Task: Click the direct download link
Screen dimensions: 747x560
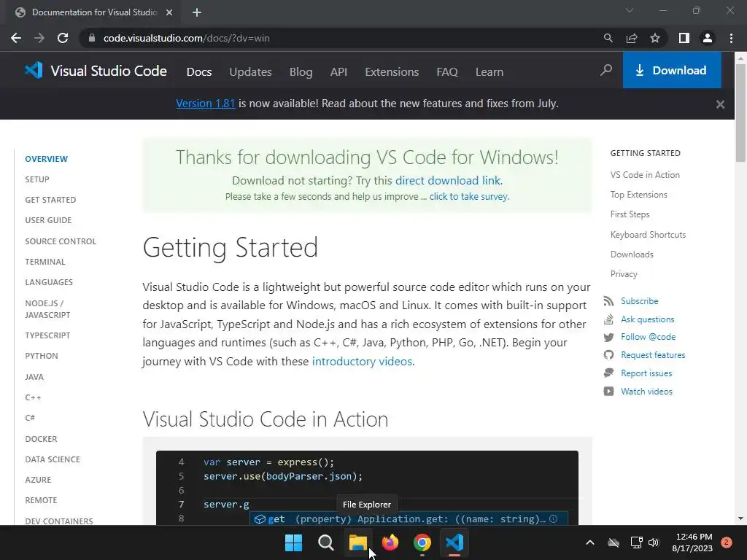Action: (448, 181)
